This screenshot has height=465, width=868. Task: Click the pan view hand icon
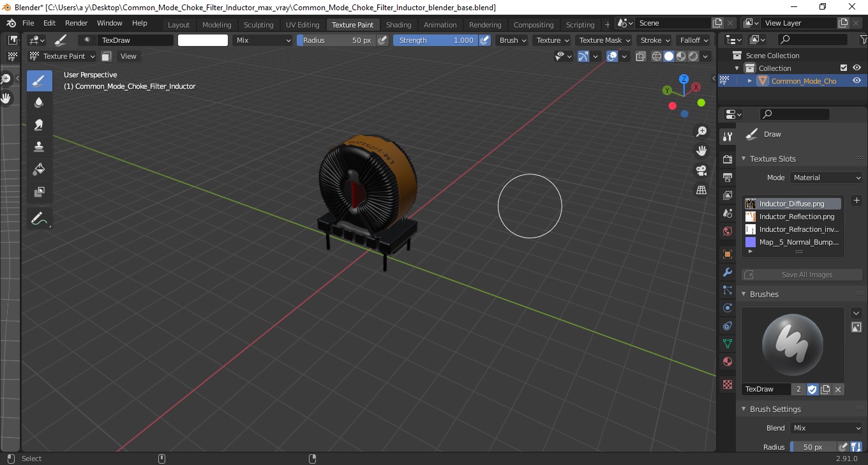pyautogui.click(x=701, y=151)
